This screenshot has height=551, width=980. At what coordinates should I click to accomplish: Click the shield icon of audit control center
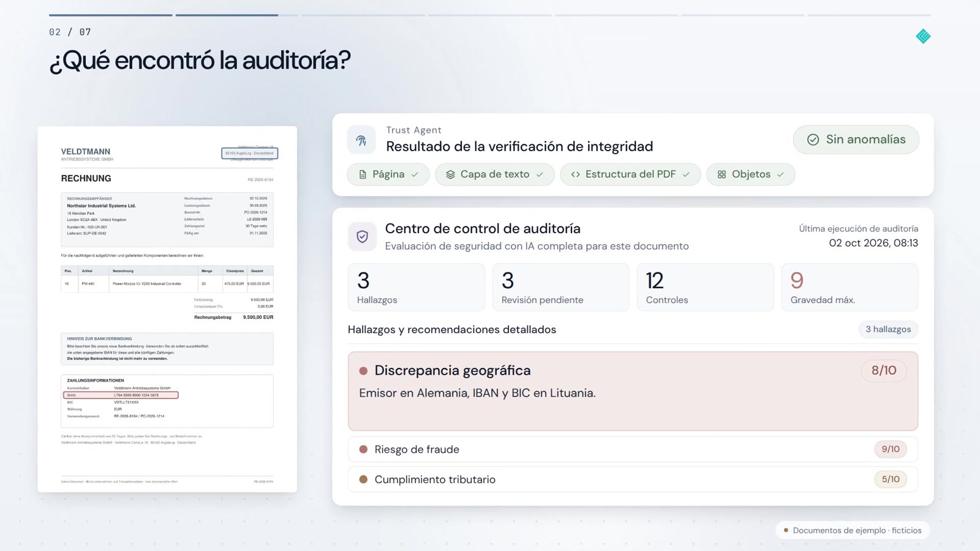coord(362,236)
